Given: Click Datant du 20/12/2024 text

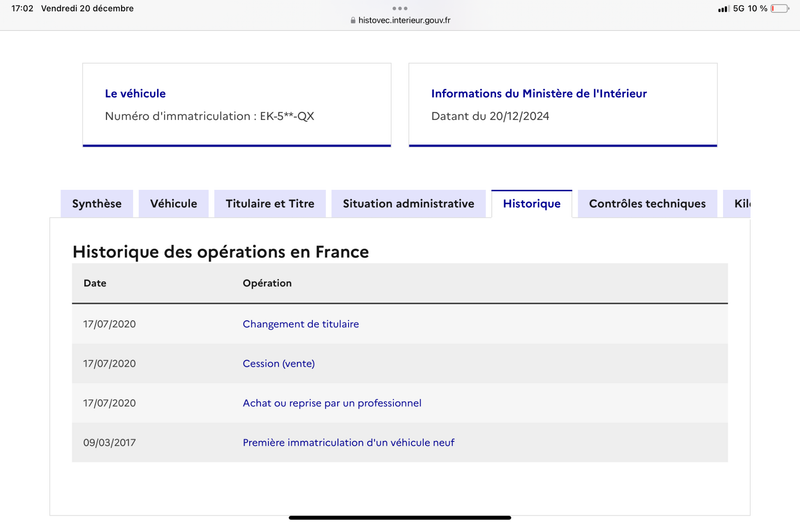Looking at the screenshot, I should [490, 116].
